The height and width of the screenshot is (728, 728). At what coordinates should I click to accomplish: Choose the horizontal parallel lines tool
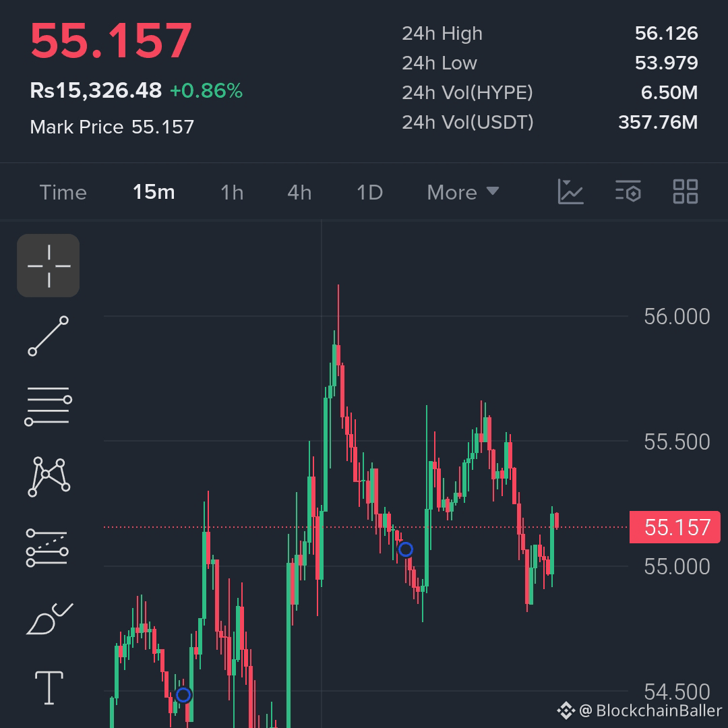tap(49, 406)
